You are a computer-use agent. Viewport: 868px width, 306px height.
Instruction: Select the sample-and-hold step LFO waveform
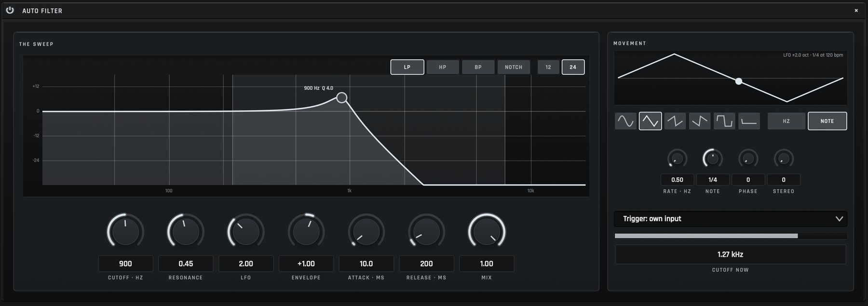[749, 121]
